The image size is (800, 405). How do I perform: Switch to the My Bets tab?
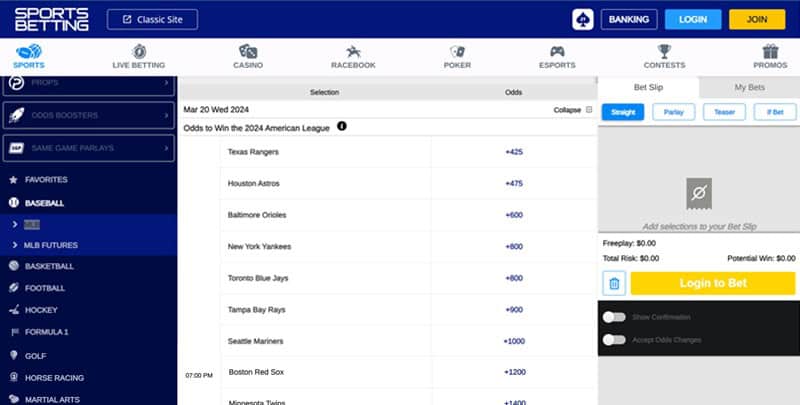749,87
